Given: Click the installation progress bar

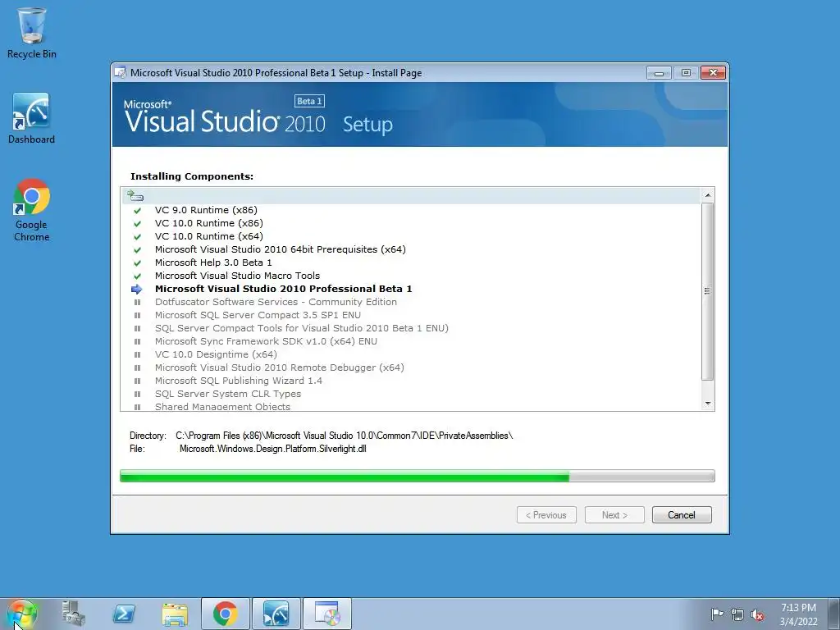Looking at the screenshot, I should pos(417,476).
